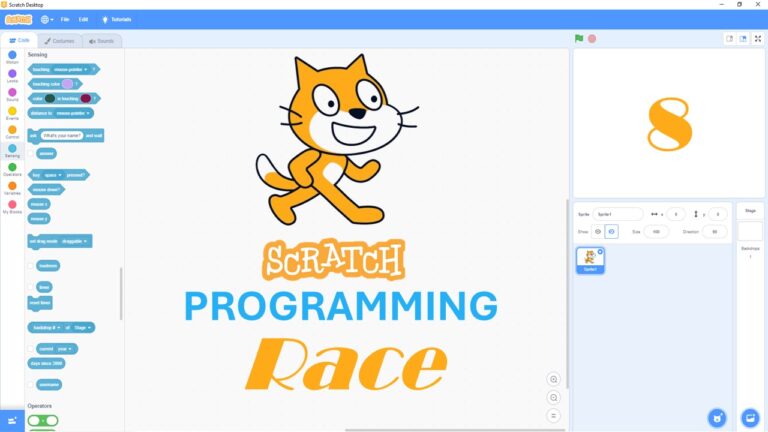Select the Events block category
This screenshot has width=768, height=432.
tap(12, 114)
